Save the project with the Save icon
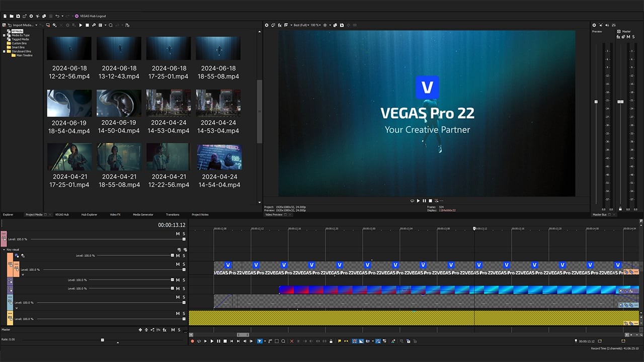The image size is (644, 362). pyautogui.click(x=18, y=16)
